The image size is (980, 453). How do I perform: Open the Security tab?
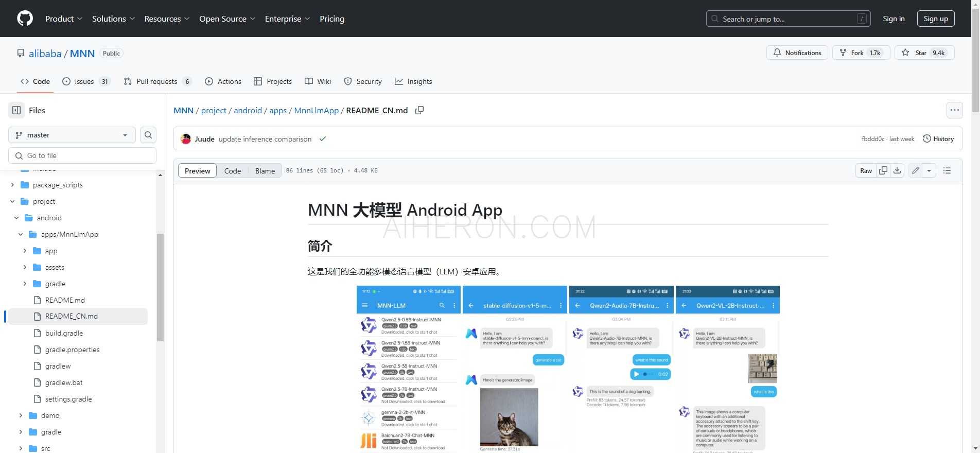click(363, 81)
